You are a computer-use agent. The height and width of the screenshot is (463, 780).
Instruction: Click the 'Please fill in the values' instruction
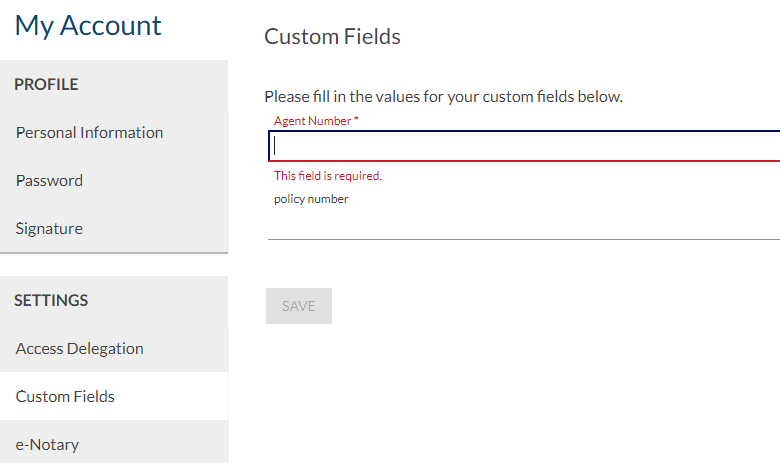click(443, 96)
